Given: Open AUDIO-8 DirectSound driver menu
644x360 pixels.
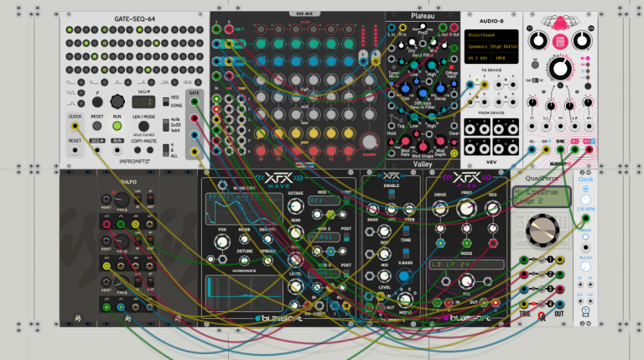Looking at the screenshot, I should tap(491, 35).
